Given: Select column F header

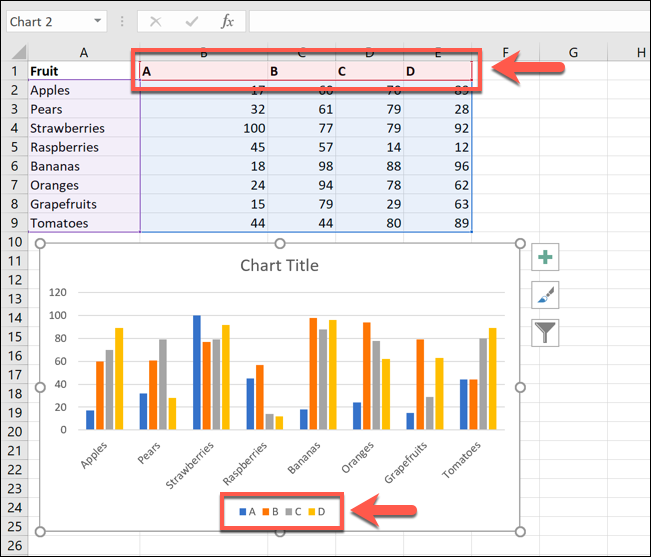Looking at the screenshot, I should [507, 52].
